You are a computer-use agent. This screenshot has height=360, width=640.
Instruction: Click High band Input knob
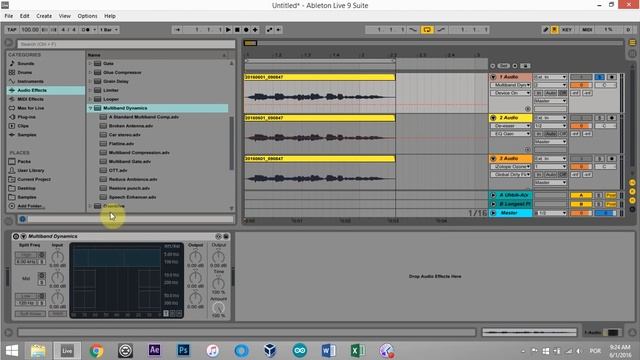click(x=58, y=257)
